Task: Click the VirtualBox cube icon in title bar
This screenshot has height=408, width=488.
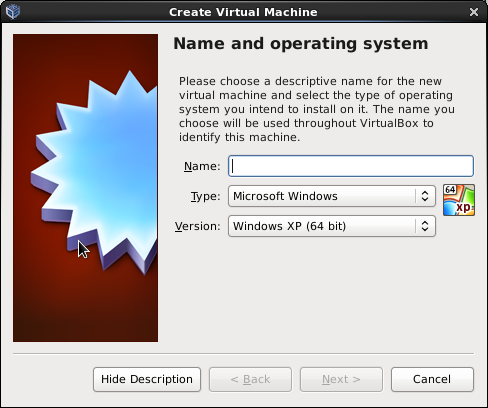Action: 13,12
